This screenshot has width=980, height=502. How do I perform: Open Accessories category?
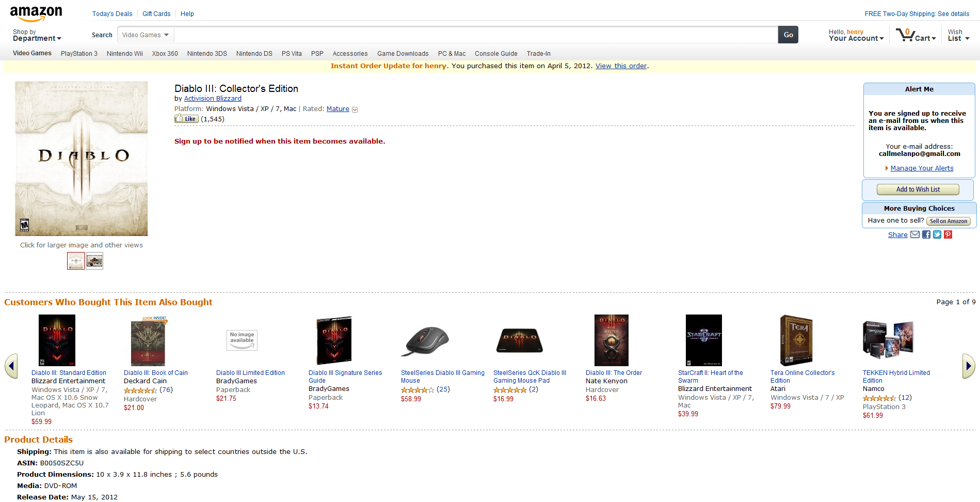(350, 54)
